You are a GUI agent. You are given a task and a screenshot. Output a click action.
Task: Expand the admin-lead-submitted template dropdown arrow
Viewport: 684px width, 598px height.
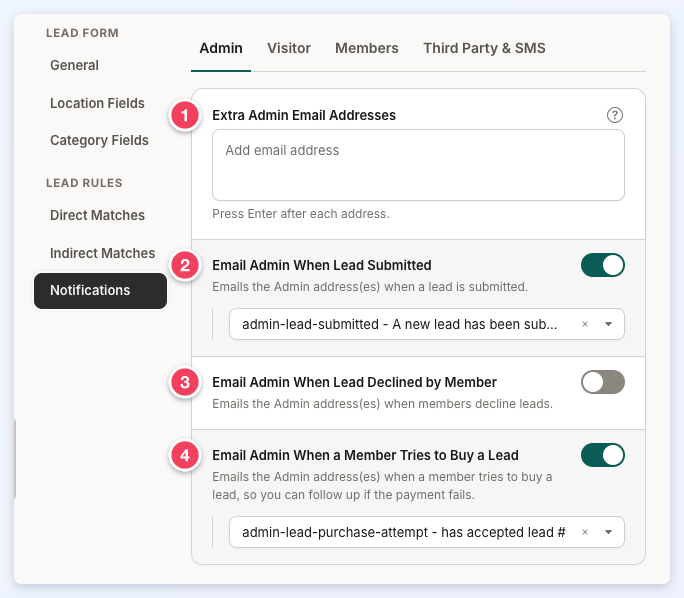tap(609, 324)
